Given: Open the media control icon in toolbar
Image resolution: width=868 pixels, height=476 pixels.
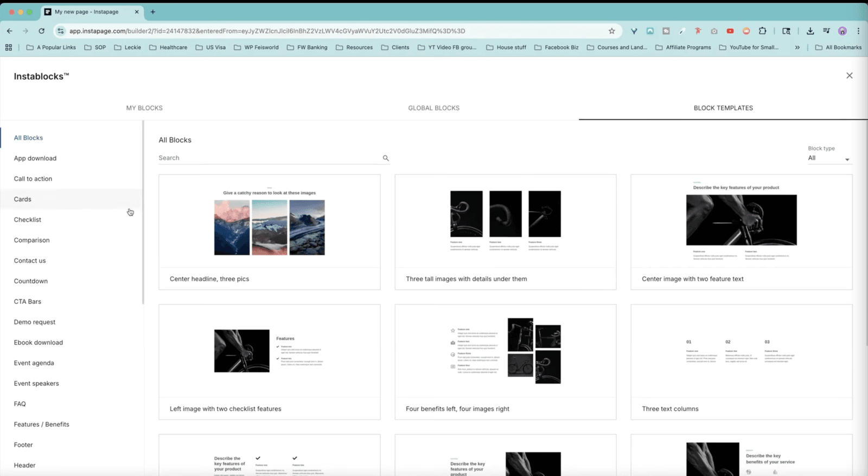Looking at the screenshot, I should [826, 31].
